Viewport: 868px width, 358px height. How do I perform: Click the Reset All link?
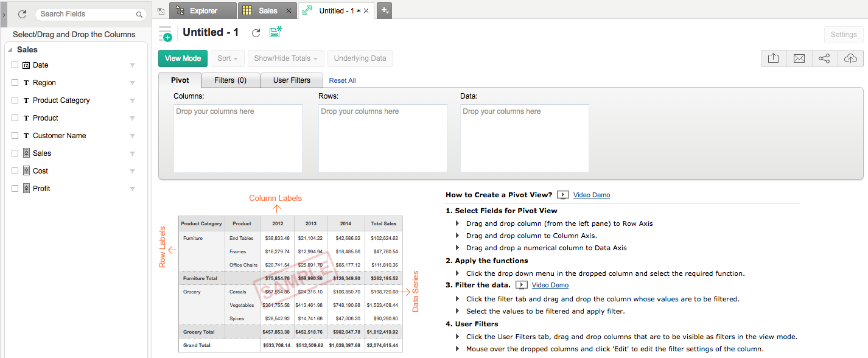click(342, 80)
